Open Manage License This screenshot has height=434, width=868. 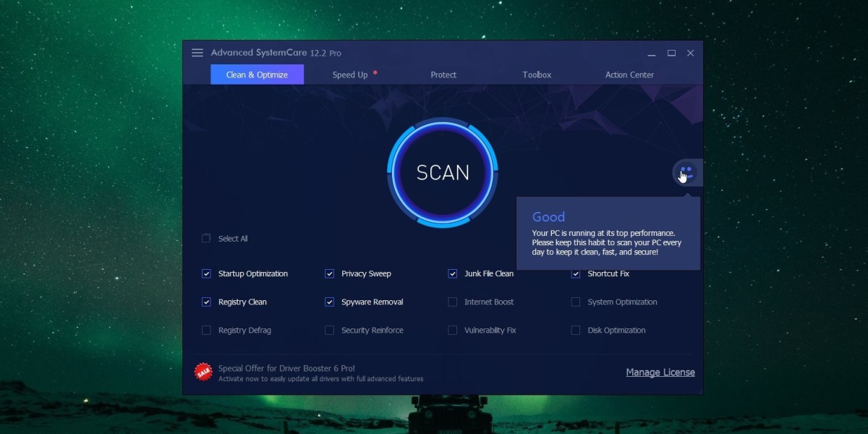click(x=660, y=372)
